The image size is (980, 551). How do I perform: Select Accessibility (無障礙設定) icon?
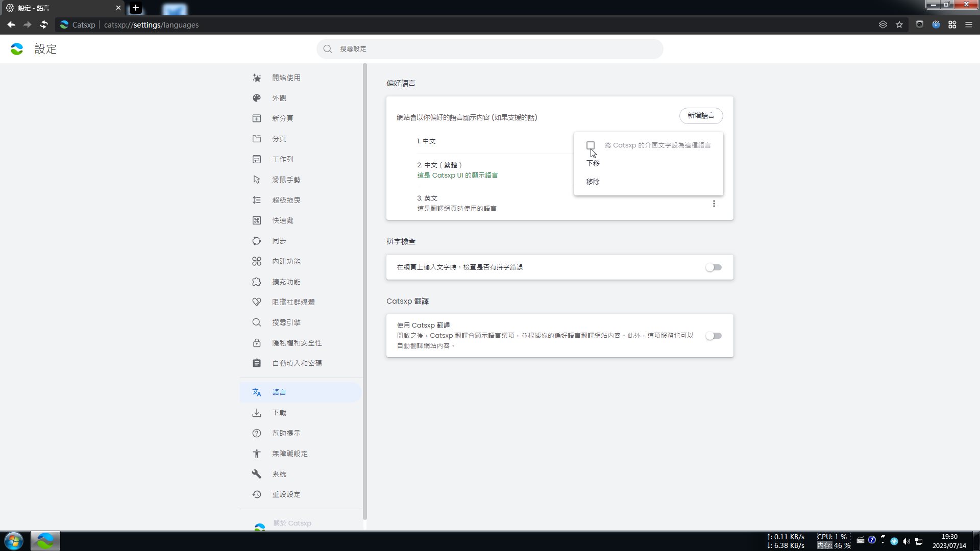(x=257, y=454)
